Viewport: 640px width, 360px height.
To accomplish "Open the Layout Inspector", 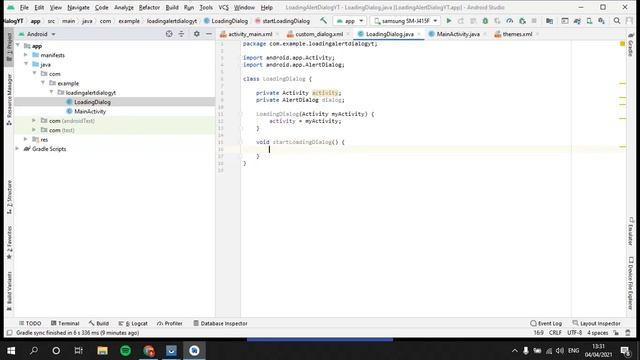I will tap(596, 323).
